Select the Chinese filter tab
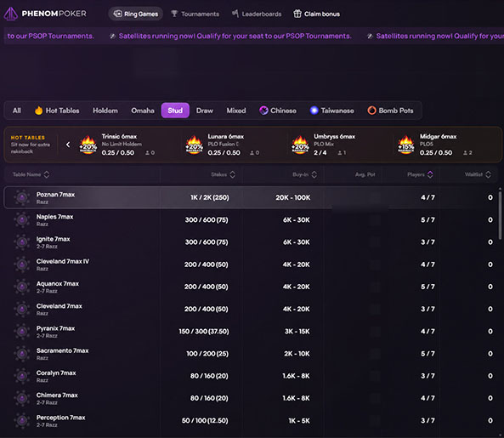504x438 pixels. (x=278, y=111)
